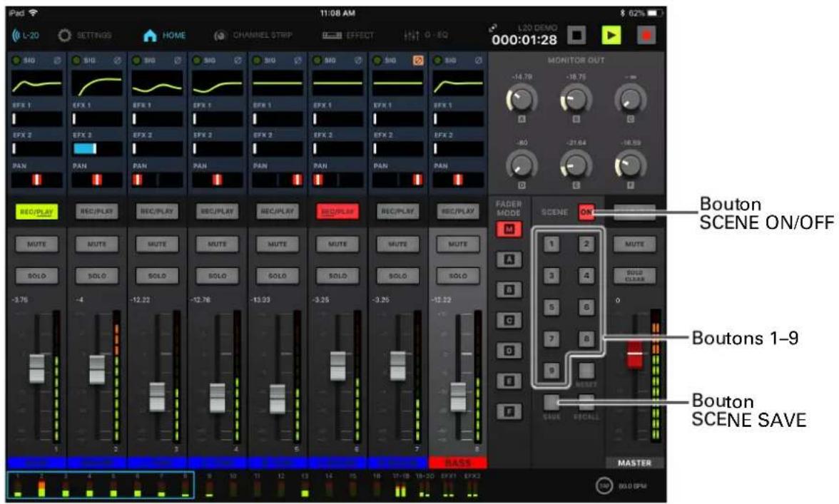839x504 pixels.
Task: Click Monitor Out knob B
Action: point(576,100)
